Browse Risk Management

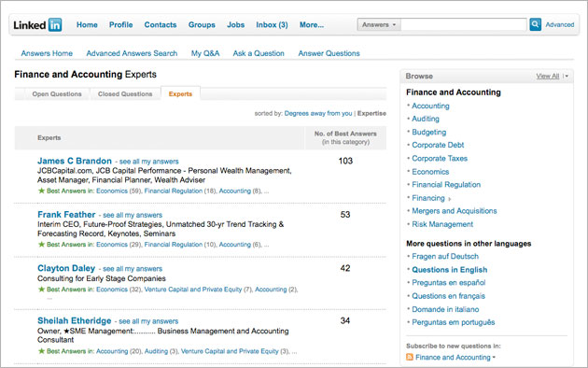(442, 224)
